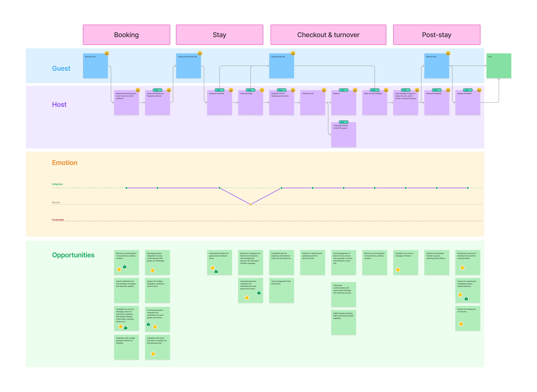Image resolution: width=537 pixels, height=392 pixels.
Task: Select the Frustrated level label
Action: 58,220
